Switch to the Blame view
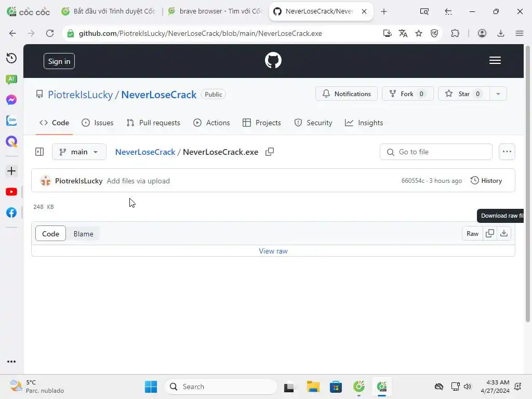The height and width of the screenshot is (399, 532). click(83, 234)
